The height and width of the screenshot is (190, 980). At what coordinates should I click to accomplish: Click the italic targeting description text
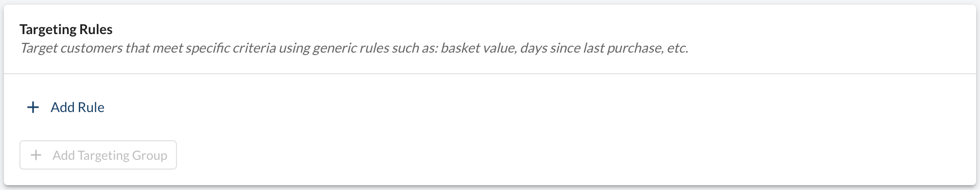(354, 48)
